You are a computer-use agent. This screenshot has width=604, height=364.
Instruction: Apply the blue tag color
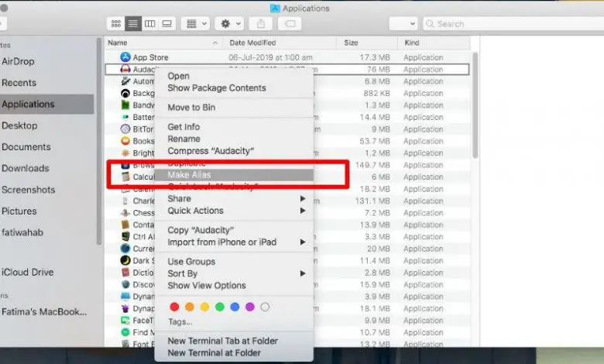click(x=235, y=307)
